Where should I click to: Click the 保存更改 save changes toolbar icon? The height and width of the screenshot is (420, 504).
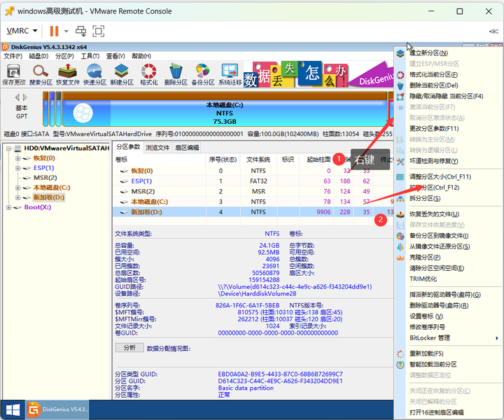tap(14, 75)
